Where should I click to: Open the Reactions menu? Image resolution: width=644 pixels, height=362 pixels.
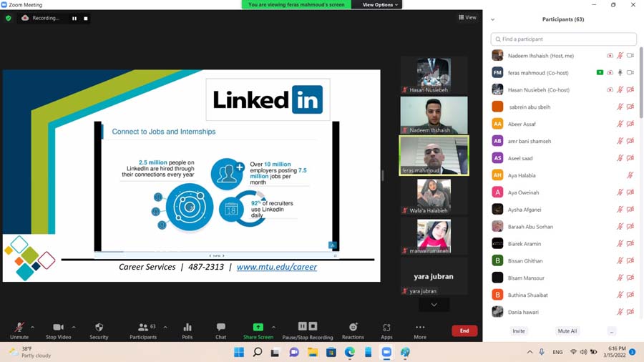[353, 331]
